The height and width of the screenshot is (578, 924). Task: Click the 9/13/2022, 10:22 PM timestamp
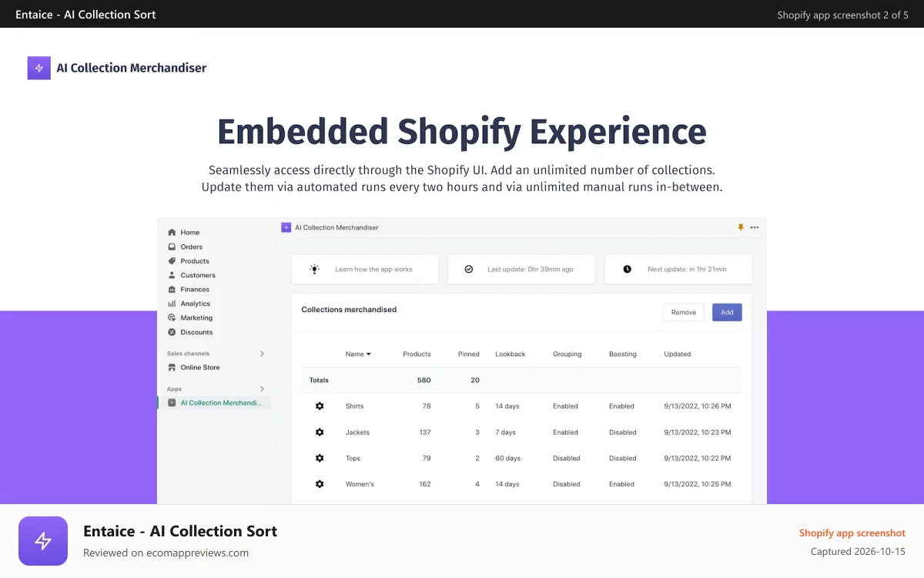(x=698, y=459)
